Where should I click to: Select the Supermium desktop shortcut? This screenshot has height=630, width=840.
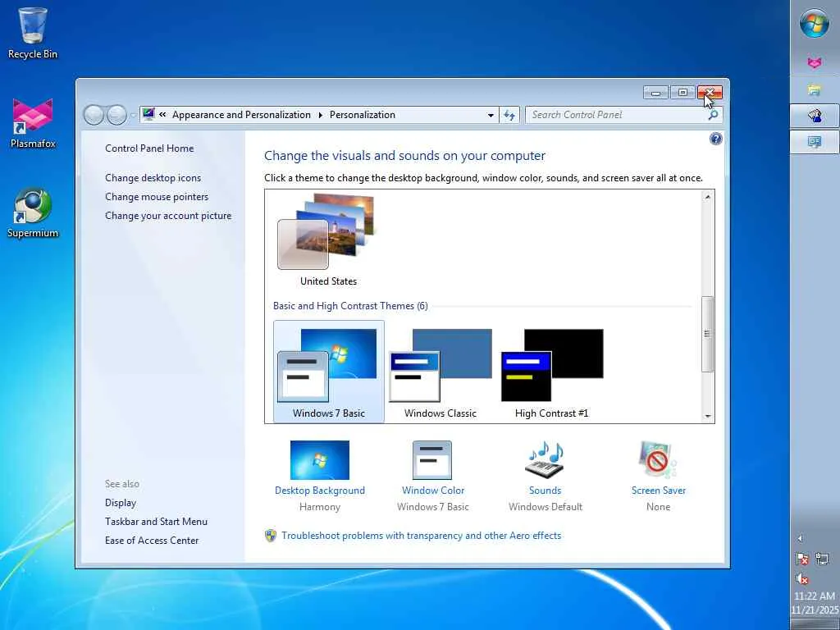pos(33,212)
